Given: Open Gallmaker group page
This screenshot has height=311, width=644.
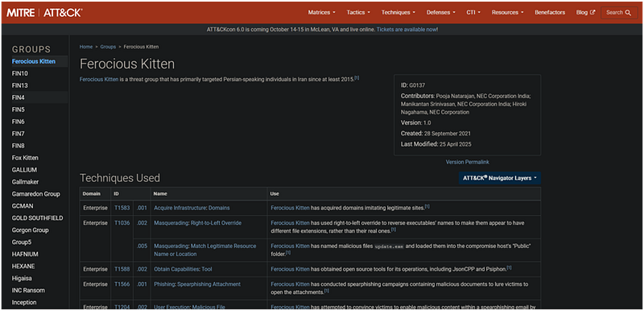Looking at the screenshot, I should 25,182.
